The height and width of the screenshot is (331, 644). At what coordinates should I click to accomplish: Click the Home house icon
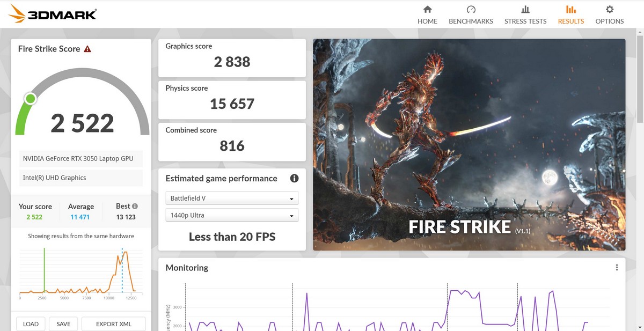427,10
